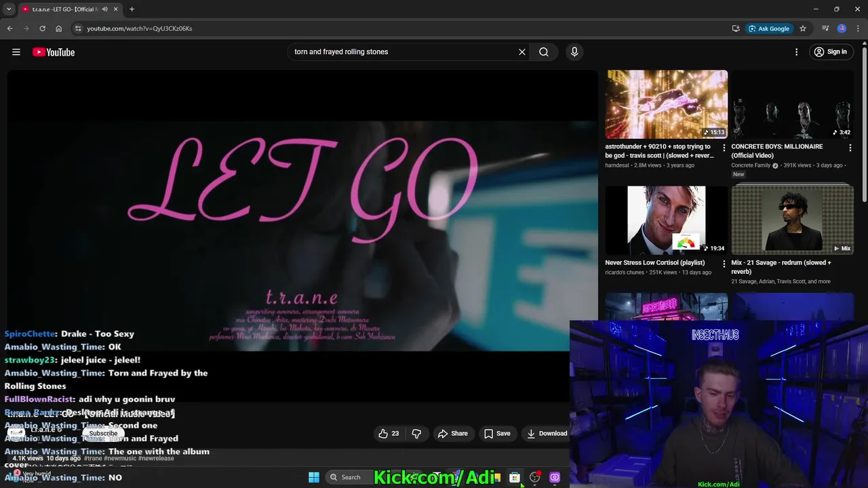
Task: Open options menu for astrothunder video
Action: point(724,148)
